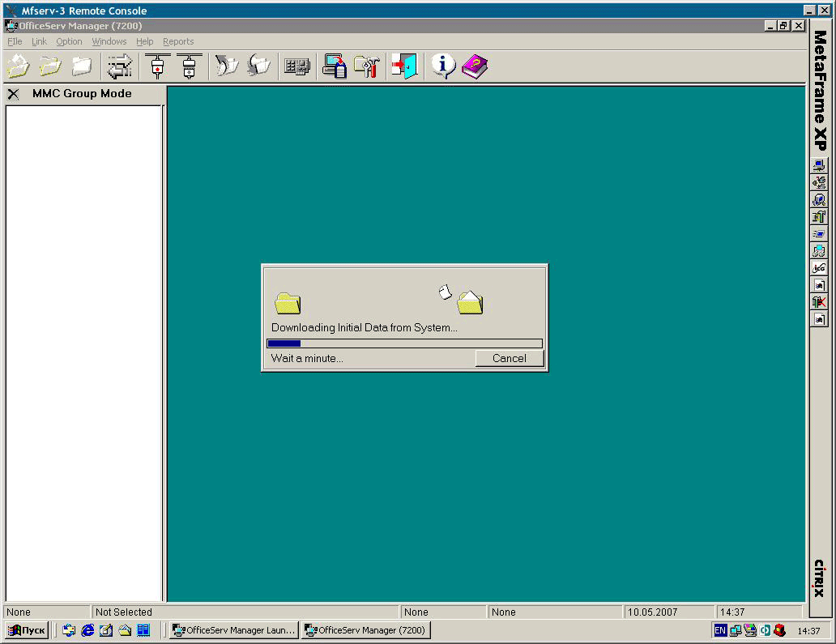Open the Reports menu
This screenshot has height=644, width=836.
pyautogui.click(x=178, y=41)
